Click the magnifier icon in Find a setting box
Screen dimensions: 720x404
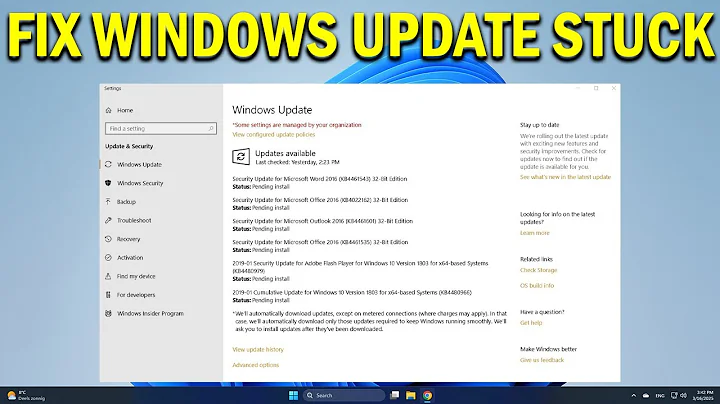click(x=211, y=129)
